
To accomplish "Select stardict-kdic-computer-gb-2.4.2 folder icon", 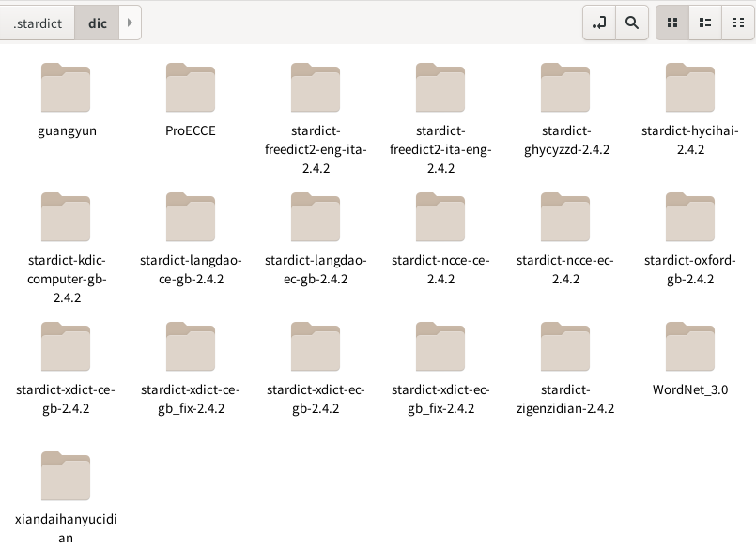I will [66, 217].
